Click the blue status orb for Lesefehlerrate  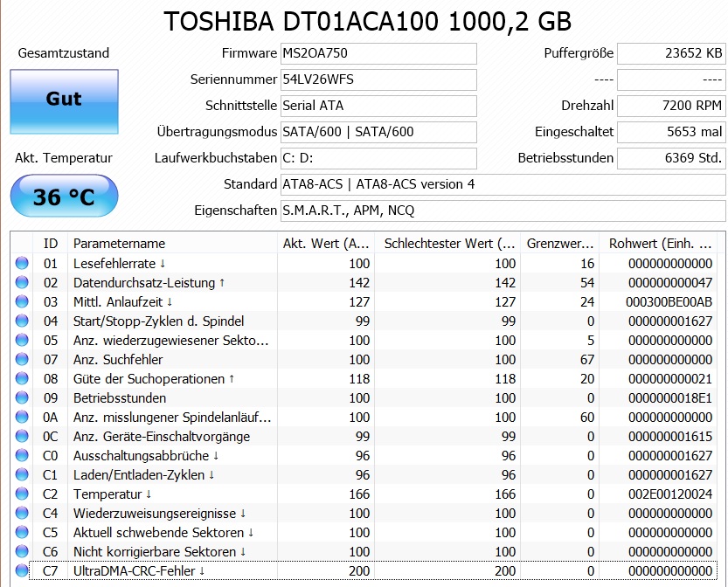coord(22,263)
